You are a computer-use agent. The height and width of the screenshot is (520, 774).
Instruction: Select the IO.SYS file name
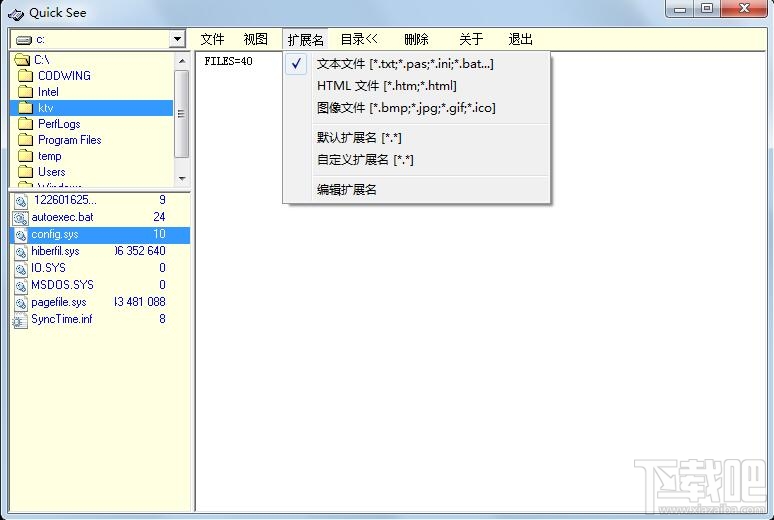48,268
